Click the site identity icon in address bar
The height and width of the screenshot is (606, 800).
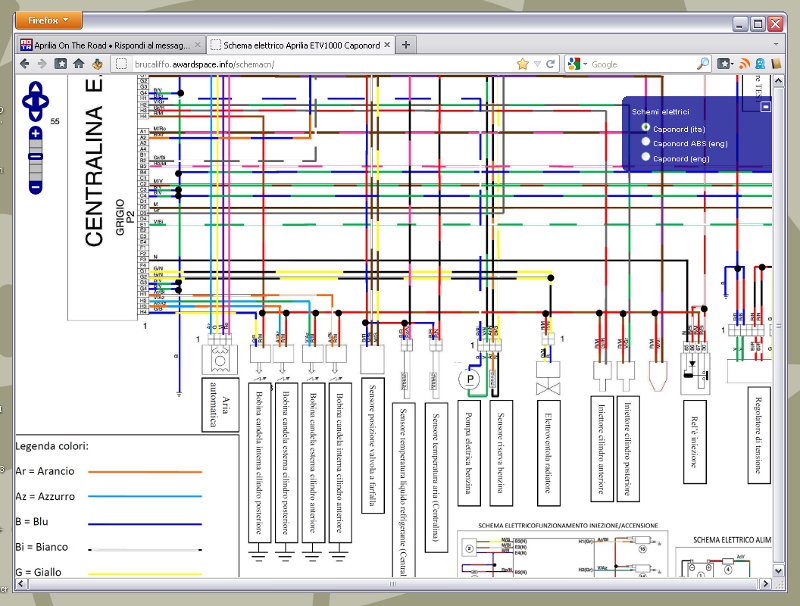pyautogui.click(x=121, y=64)
